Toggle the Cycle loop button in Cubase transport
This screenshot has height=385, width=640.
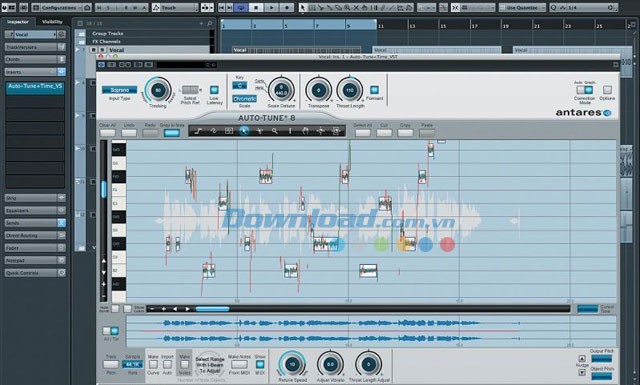(241, 7)
